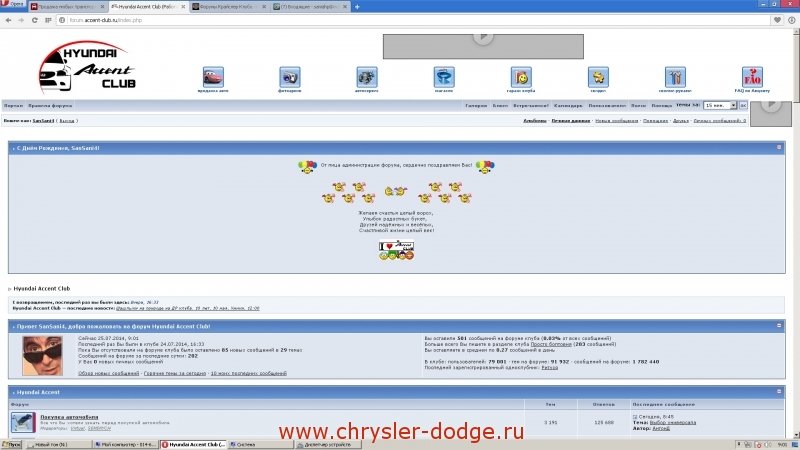This screenshot has height=450, width=800.
Task: Open the Просто болтовня section link
Action: [551, 344]
